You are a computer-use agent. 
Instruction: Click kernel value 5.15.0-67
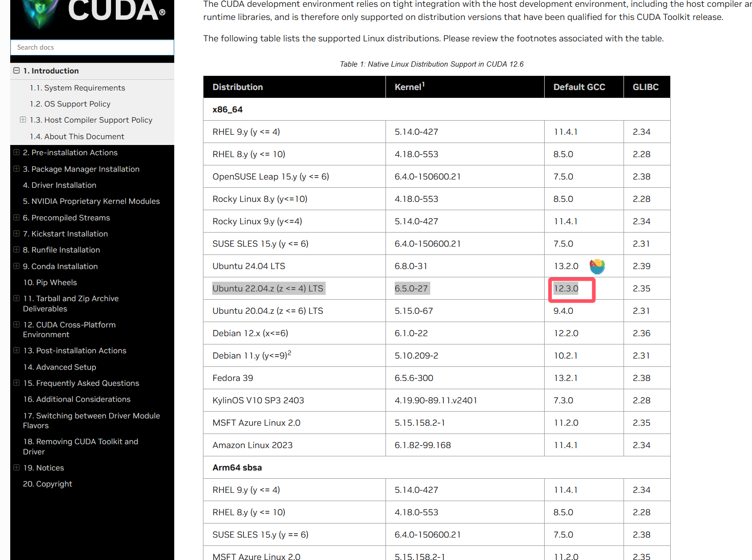click(x=413, y=311)
